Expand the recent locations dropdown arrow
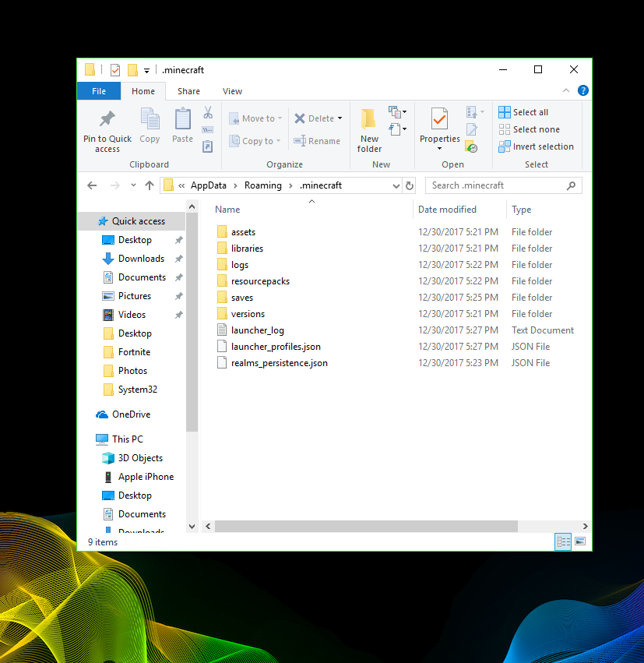The image size is (644, 663). 133,185
